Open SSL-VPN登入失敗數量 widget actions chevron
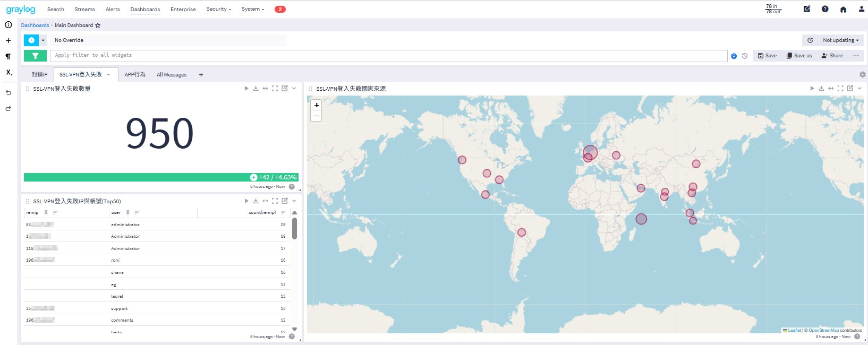Viewport: 868px width, 345px height. 294,89
